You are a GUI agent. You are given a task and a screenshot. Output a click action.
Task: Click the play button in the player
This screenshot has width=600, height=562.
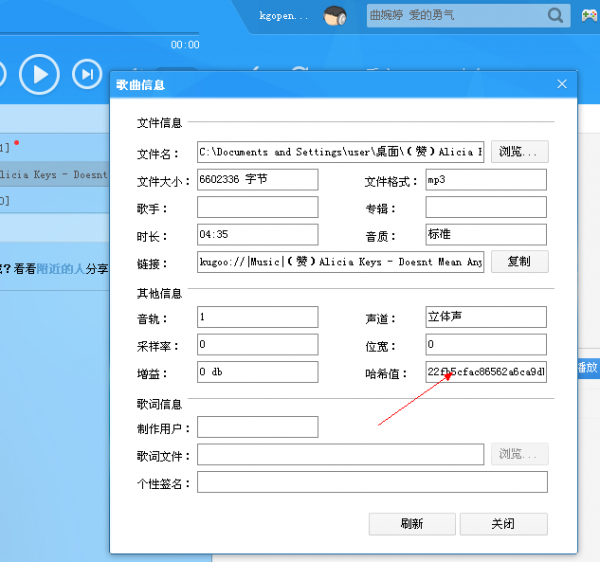39,74
